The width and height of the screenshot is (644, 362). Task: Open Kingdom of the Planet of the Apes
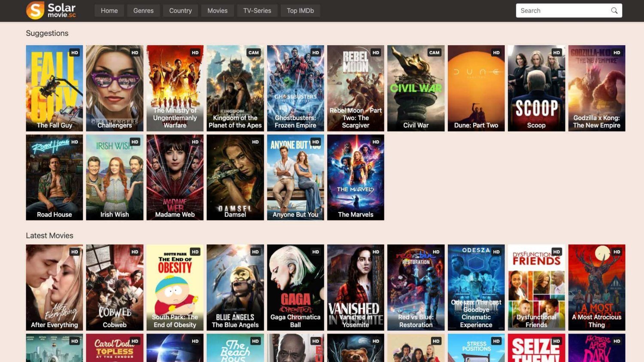coord(235,88)
